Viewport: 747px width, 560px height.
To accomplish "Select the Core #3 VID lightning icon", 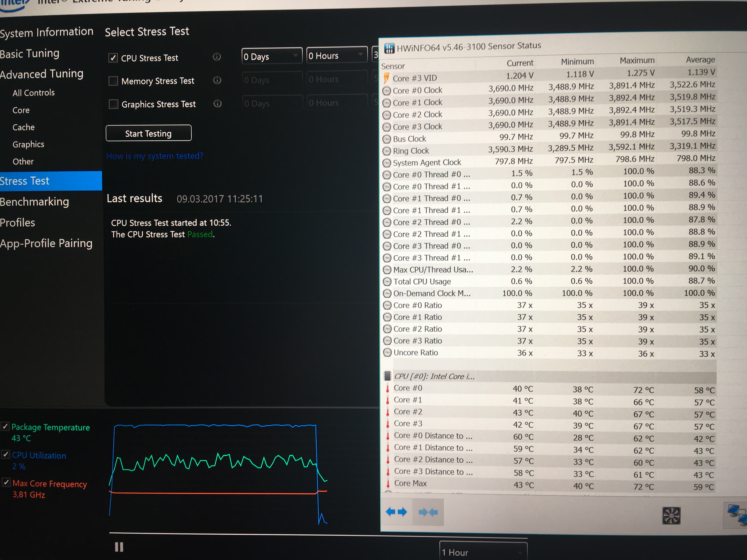I will coord(386,78).
